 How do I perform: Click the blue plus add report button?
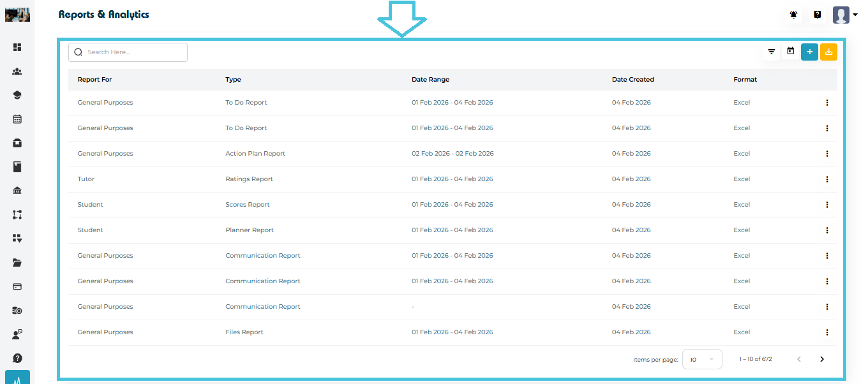[x=809, y=52]
